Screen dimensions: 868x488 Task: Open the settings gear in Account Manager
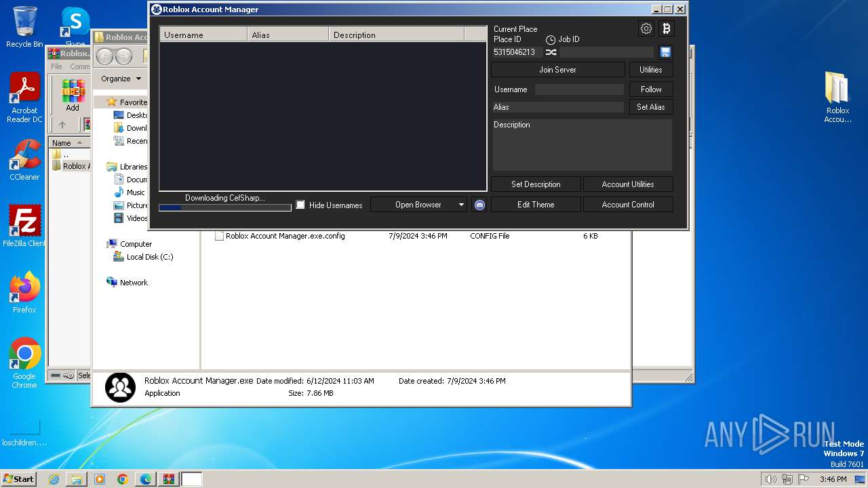click(x=646, y=28)
